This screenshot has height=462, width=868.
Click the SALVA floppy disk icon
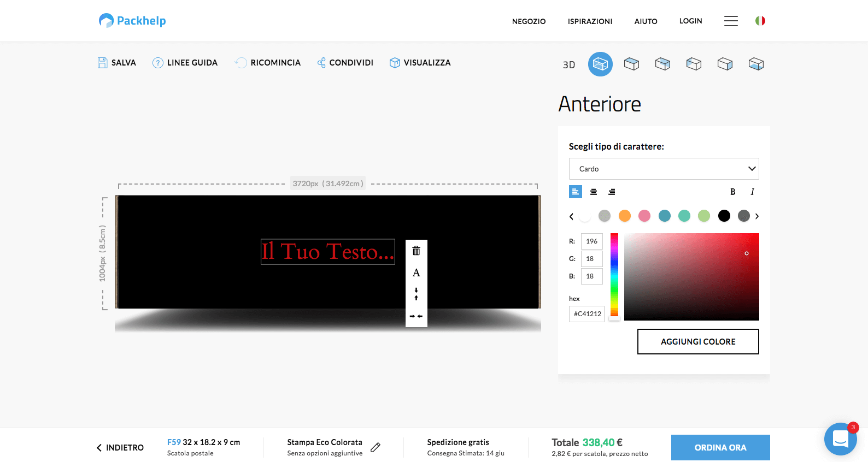coord(102,63)
